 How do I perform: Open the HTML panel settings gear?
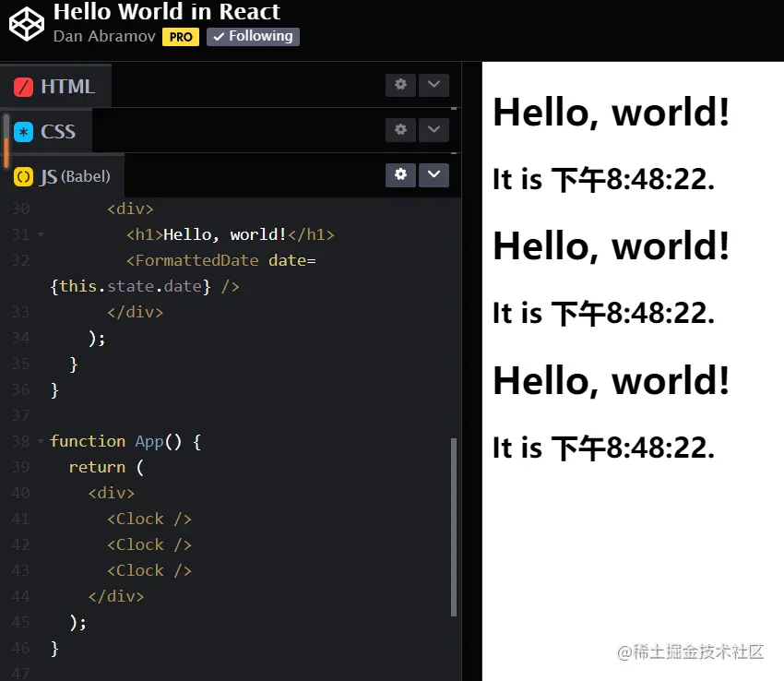tap(400, 84)
